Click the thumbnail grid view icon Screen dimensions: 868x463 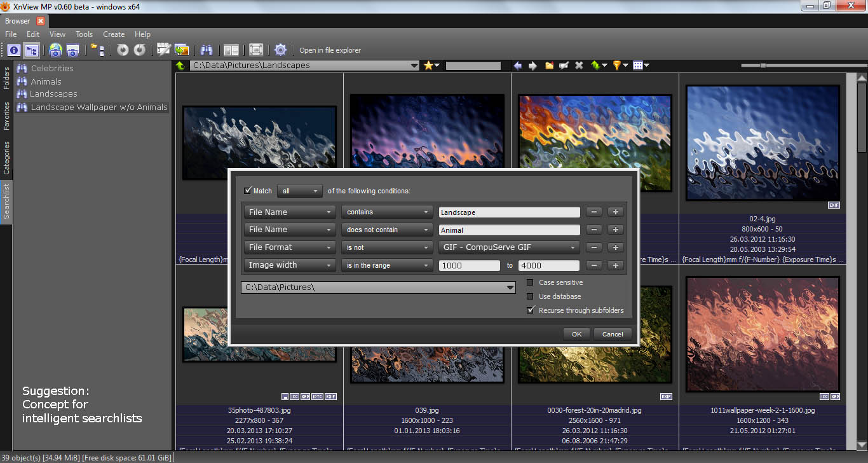(x=638, y=66)
